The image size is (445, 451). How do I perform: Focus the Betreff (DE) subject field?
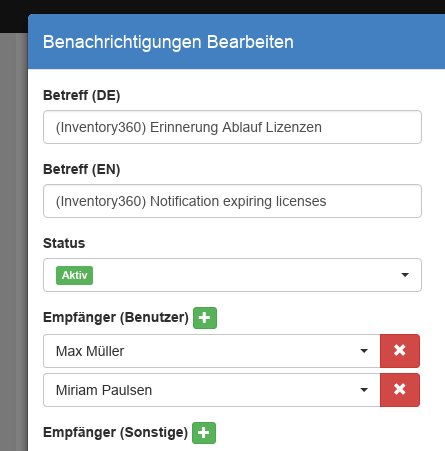click(x=232, y=127)
